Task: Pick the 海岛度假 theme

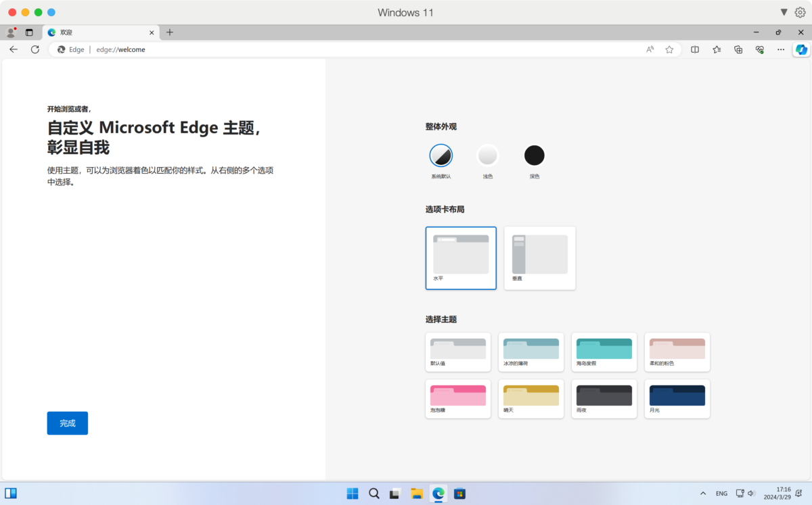Action: pos(604,352)
